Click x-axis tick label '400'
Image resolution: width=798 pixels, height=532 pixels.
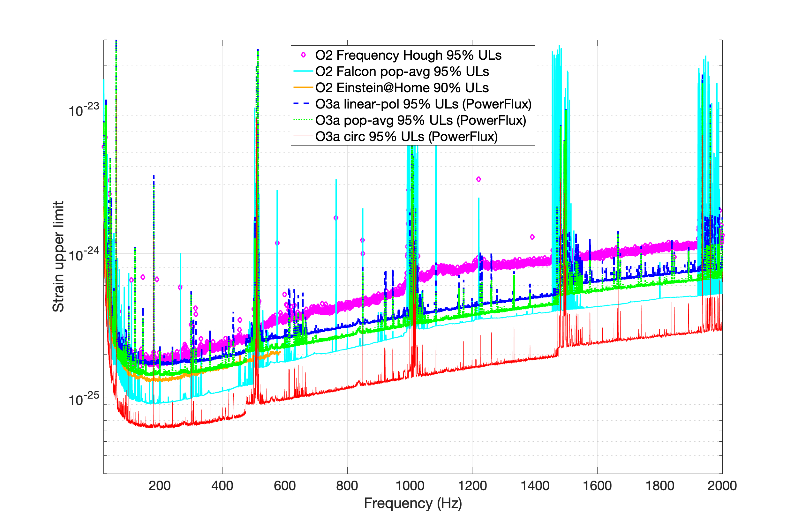[222, 486]
